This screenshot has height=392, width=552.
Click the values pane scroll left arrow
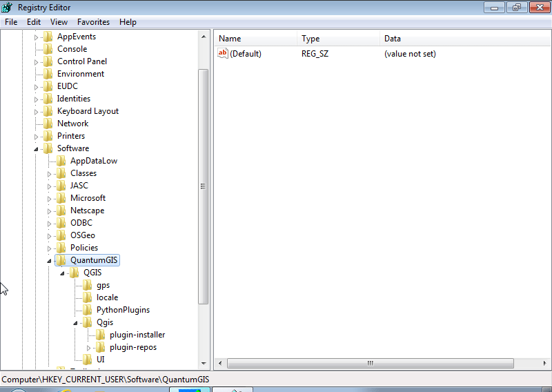[220, 363]
